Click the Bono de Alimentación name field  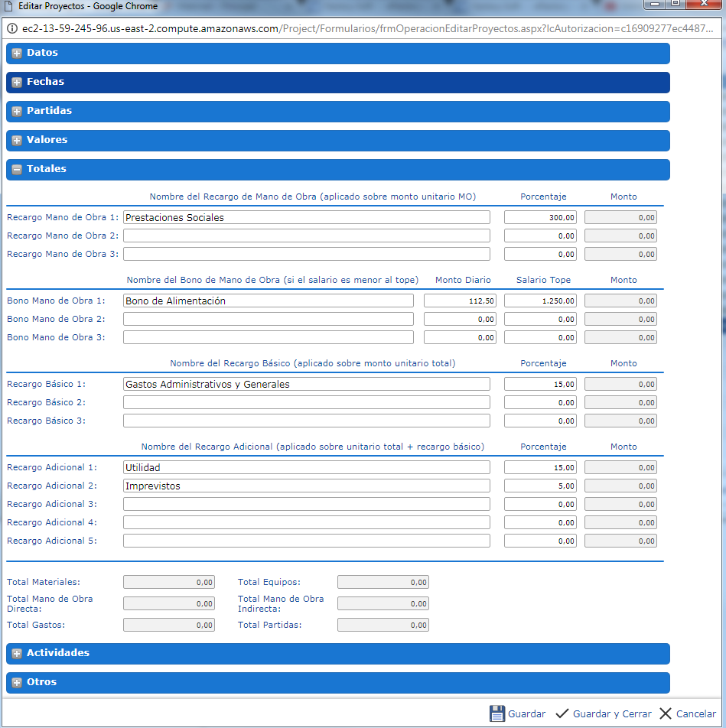pos(268,301)
